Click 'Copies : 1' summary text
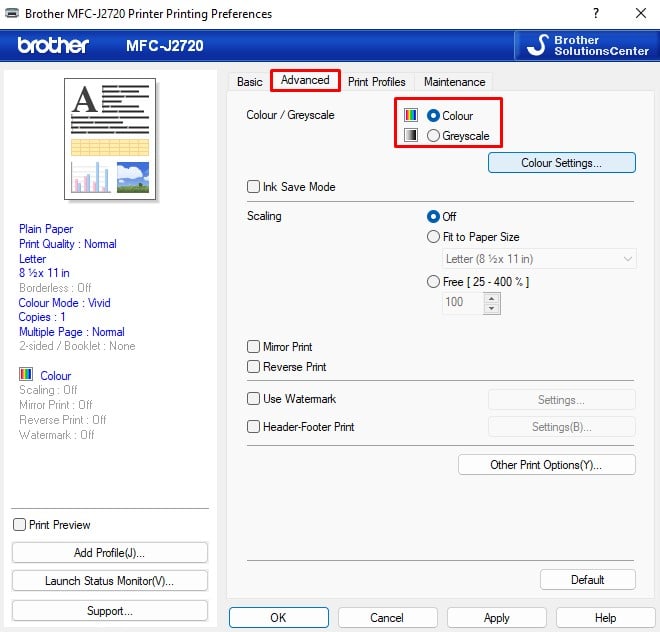660x632 pixels. [42, 317]
